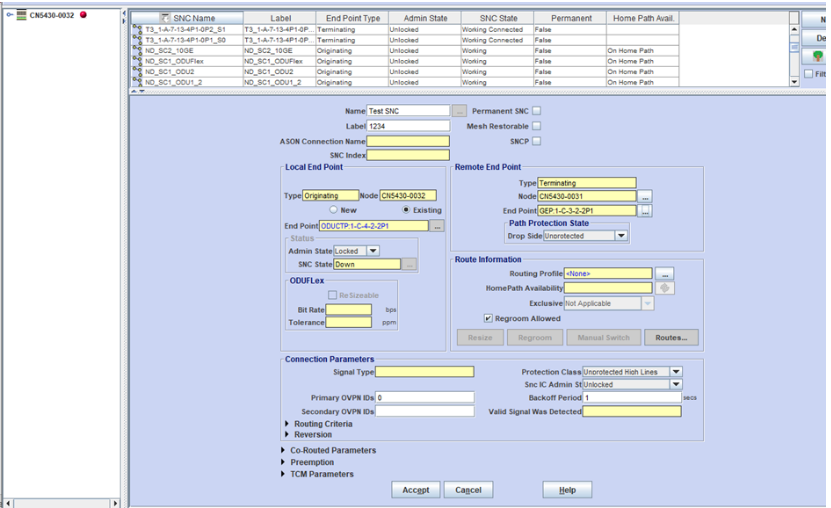Viewport: 831px width, 508px height.
Task: Open the SNC State details button
Action: pyautogui.click(x=409, y=264)
